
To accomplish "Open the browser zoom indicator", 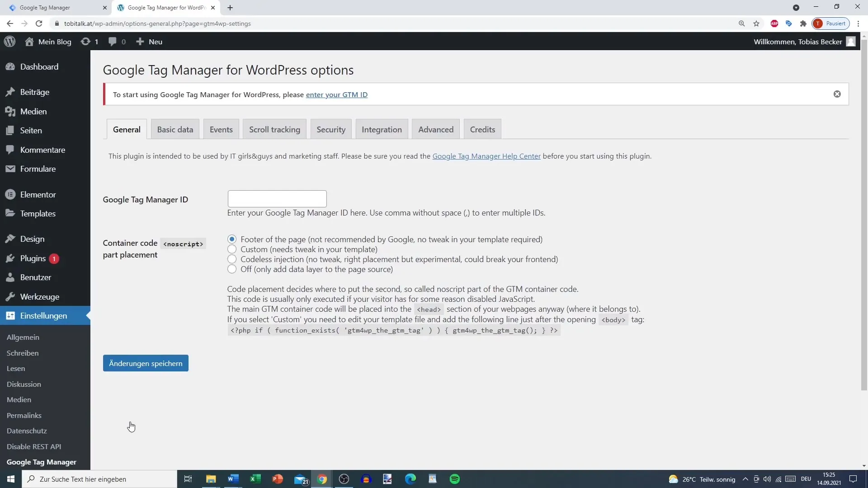I will (742, 23).
